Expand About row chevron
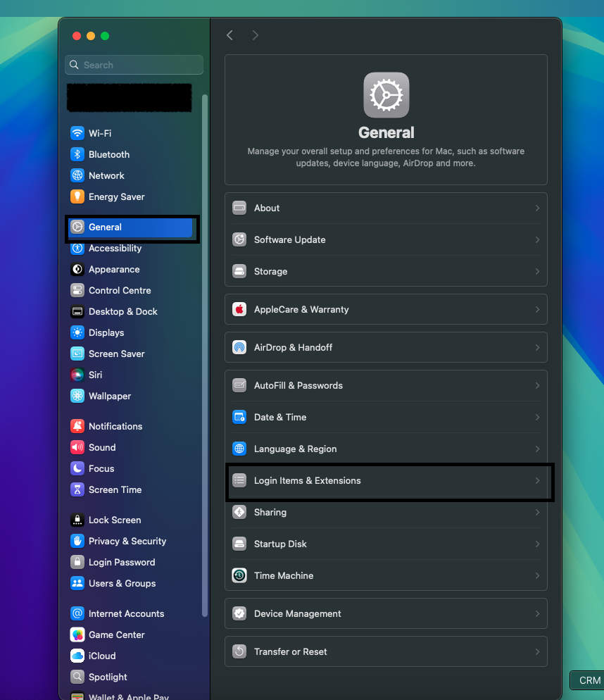Viewport: 604px width, 700px height. (x=537, y=208)
